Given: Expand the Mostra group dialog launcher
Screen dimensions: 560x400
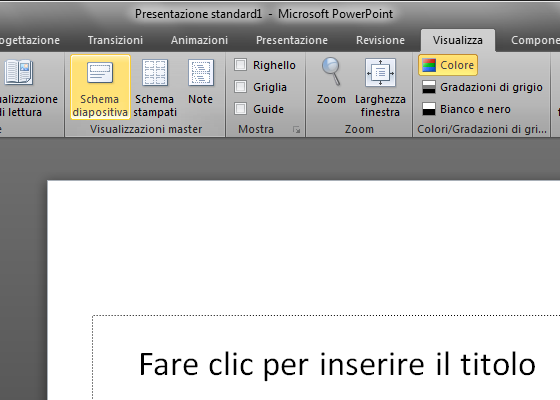Looking at the screenshot, I should tap(296, 130).
